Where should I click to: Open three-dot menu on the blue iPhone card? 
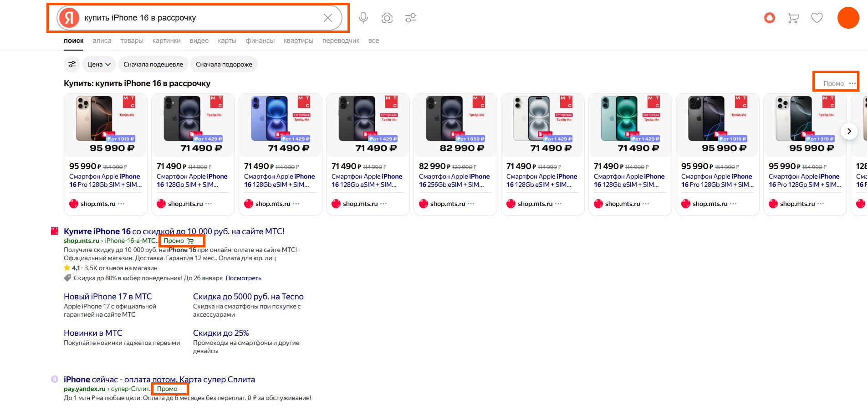[x=296, y=204]
